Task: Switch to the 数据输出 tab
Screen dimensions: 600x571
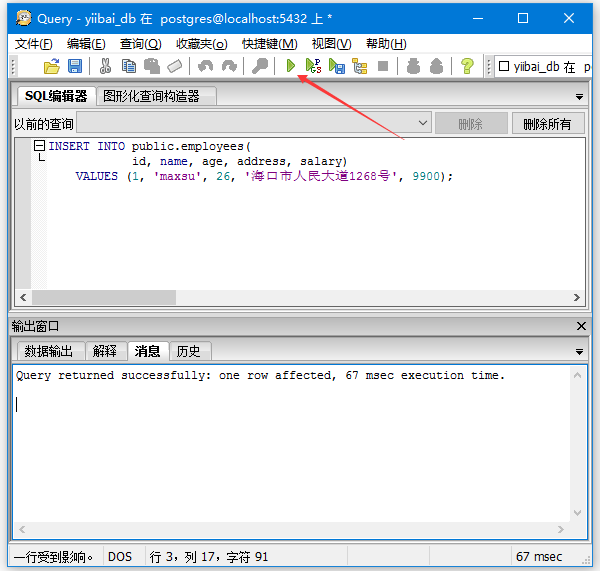Action: (x=49, y=351)
